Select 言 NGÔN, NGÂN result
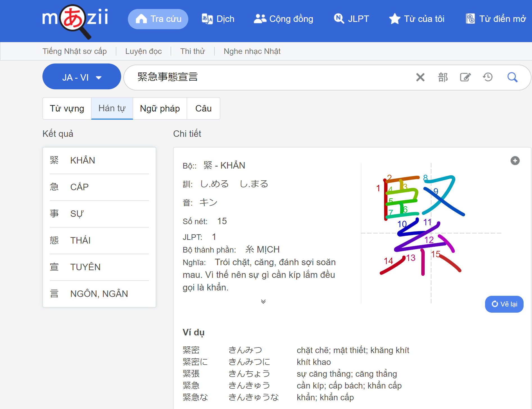 click(99, 294)
